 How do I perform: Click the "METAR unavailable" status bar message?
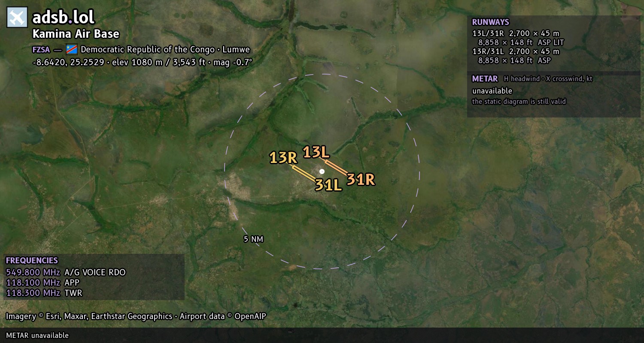coord(37,335)
